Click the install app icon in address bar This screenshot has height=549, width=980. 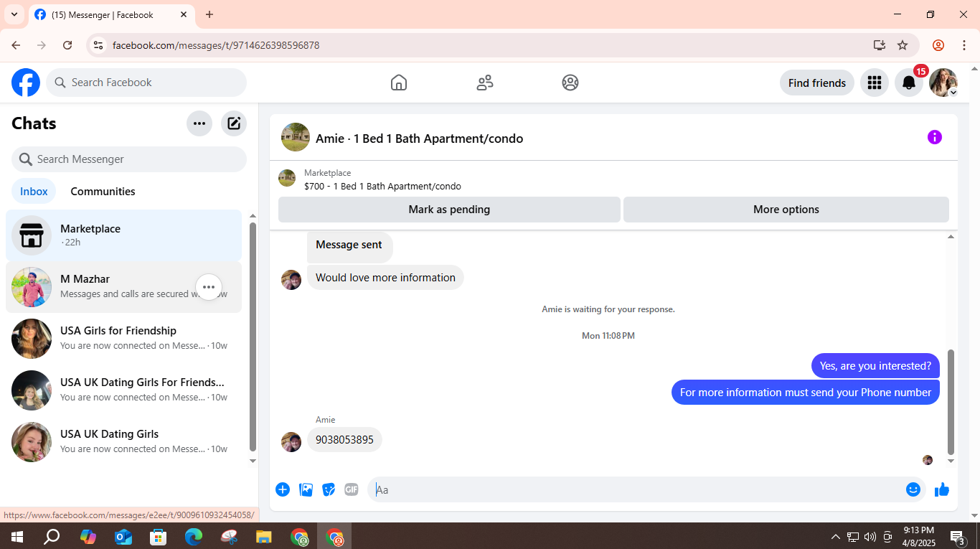[880, 45]
